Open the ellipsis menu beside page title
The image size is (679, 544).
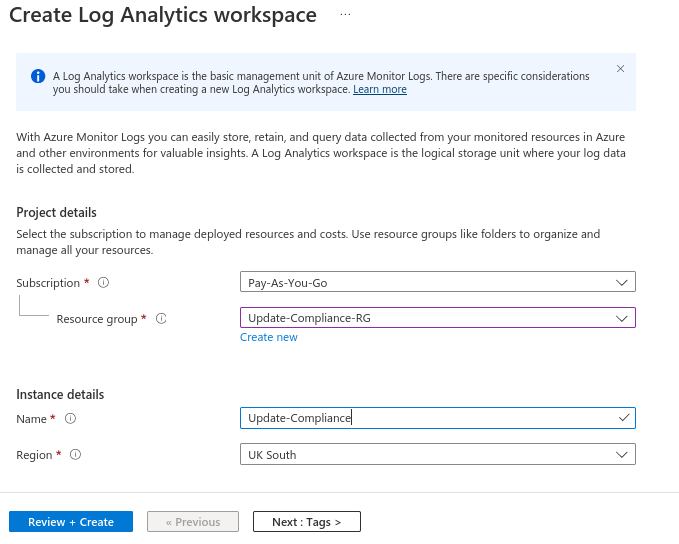(x=345, y=14)
